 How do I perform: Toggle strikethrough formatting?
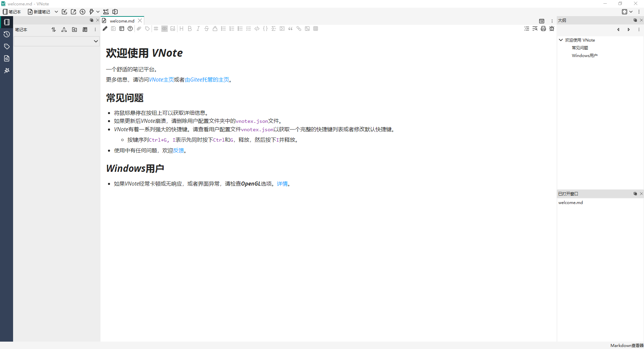point(207,29)
